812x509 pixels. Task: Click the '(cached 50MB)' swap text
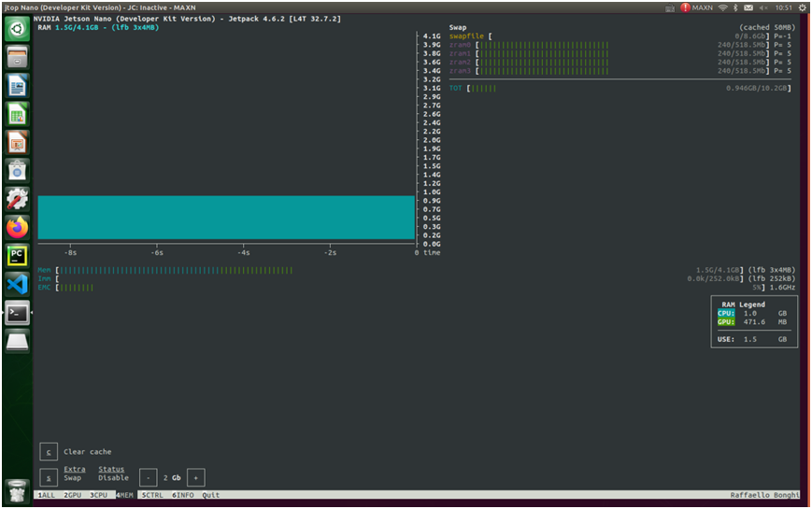click(767, 27)
